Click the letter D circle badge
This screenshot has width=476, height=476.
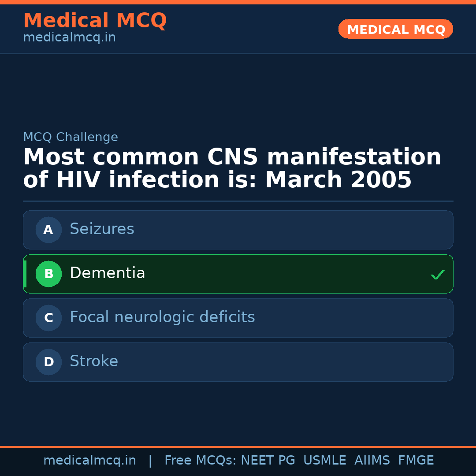[48, 362]
